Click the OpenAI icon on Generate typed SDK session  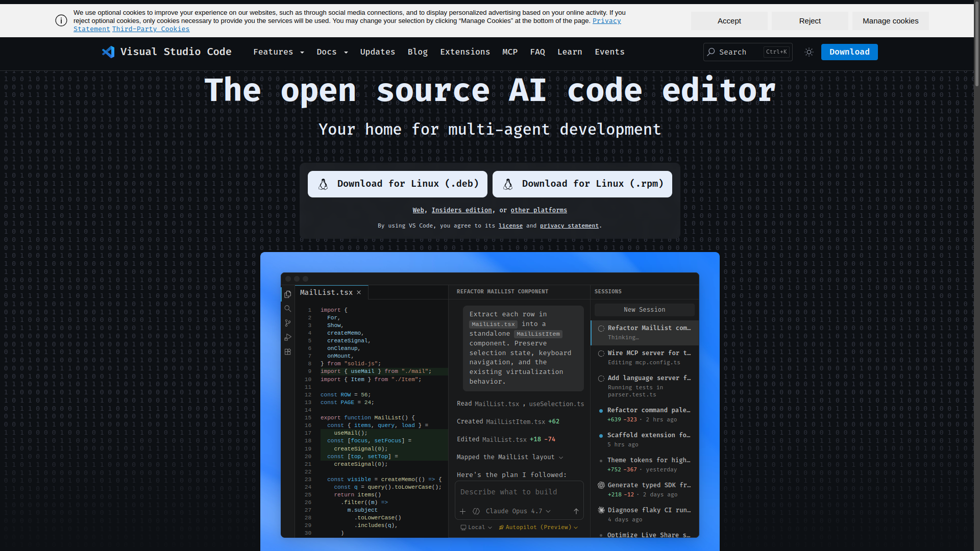[601, 485]
